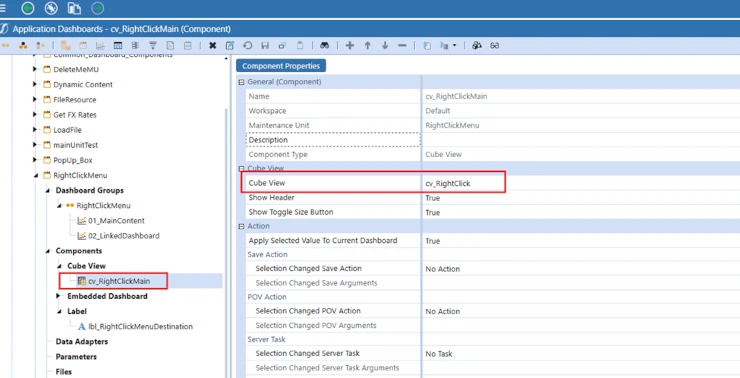Click the toolbar icon left of the glasses
740x378 pixels.
click(x=477, y=46)
